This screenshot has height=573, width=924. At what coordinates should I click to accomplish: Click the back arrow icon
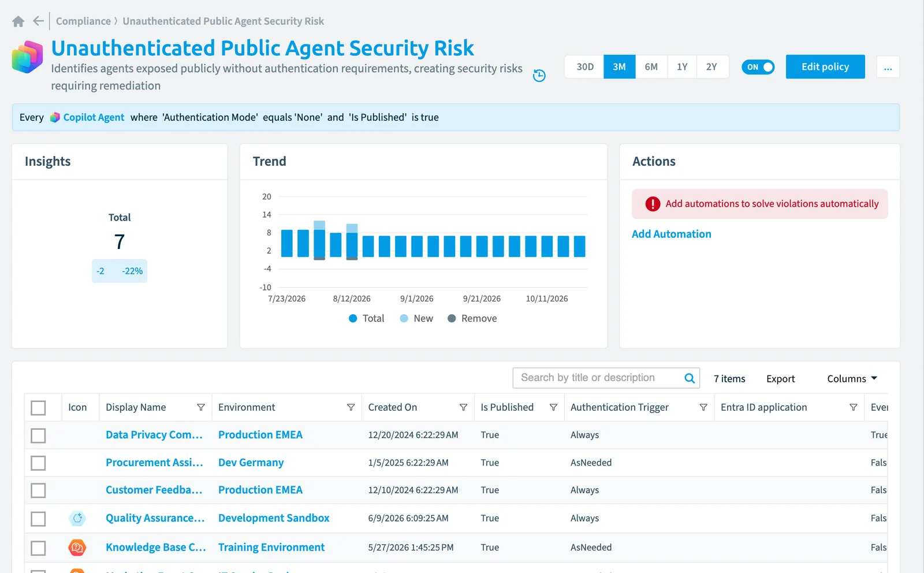[x=39, y=21]
